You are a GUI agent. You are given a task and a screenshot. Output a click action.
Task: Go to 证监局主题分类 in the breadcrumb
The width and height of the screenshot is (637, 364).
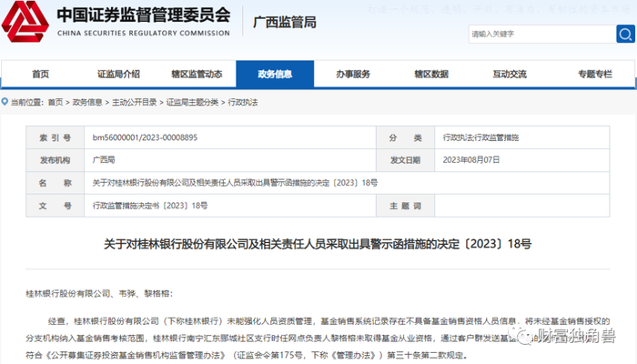pyautogui.click(x=193, y=102)
